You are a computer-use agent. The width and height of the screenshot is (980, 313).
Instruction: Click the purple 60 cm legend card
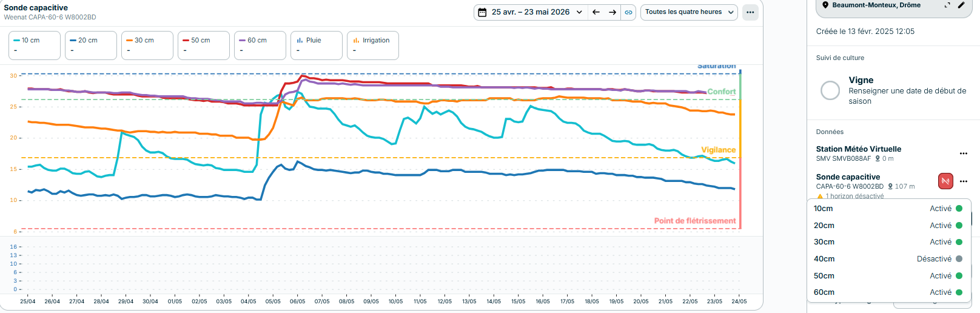[260, 45]
